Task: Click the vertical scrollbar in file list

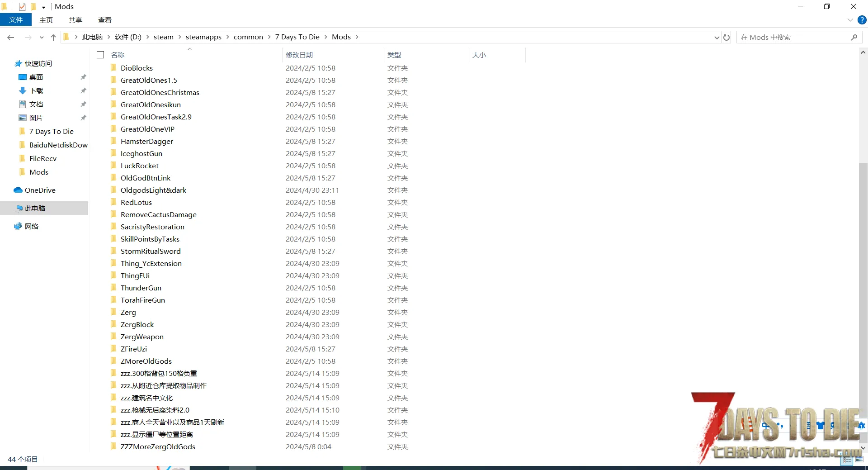Action: (x=863, y=271)
